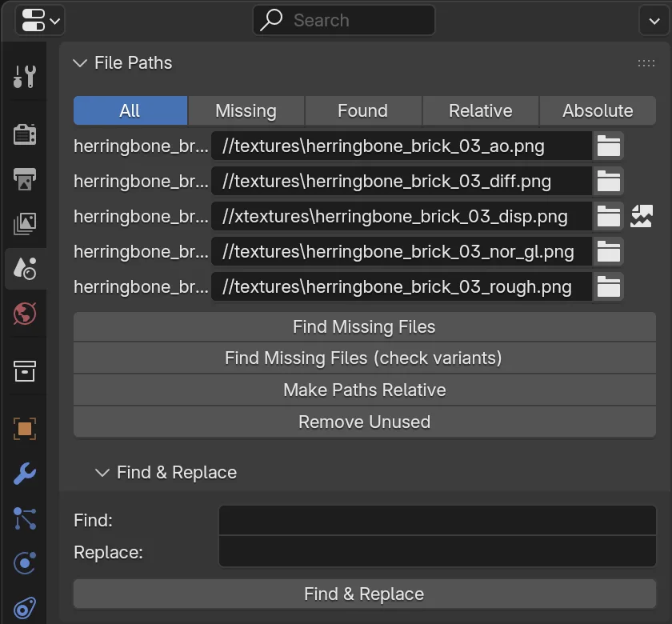
Task: Open the Output properties tab
Action: pos(25,178)
